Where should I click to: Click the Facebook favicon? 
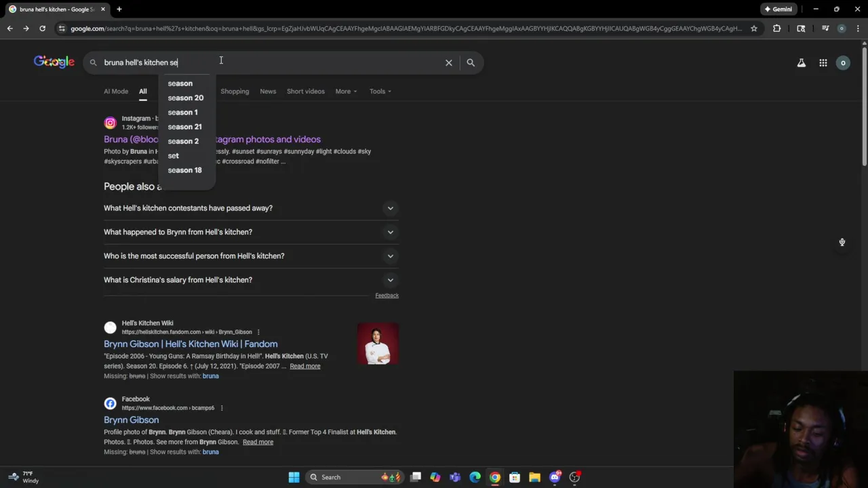tap(110, 403)
